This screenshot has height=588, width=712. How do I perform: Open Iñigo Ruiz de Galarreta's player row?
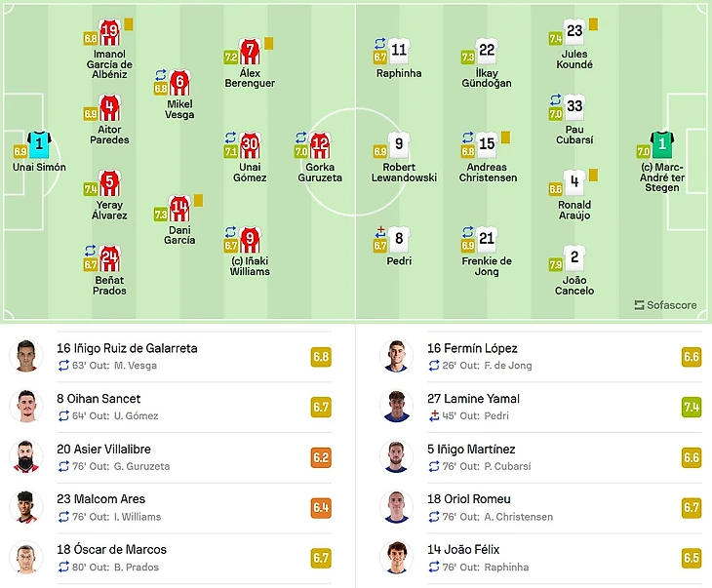171,357
